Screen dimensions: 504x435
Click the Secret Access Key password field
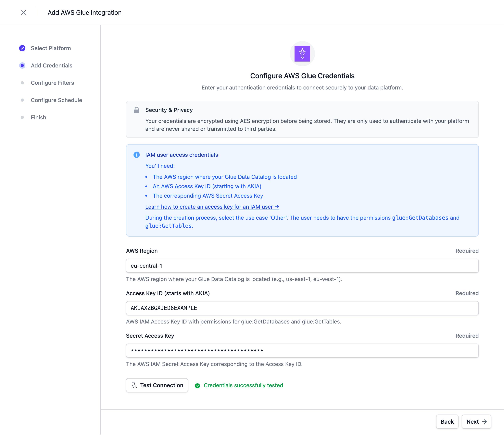(x=302, y=350)
